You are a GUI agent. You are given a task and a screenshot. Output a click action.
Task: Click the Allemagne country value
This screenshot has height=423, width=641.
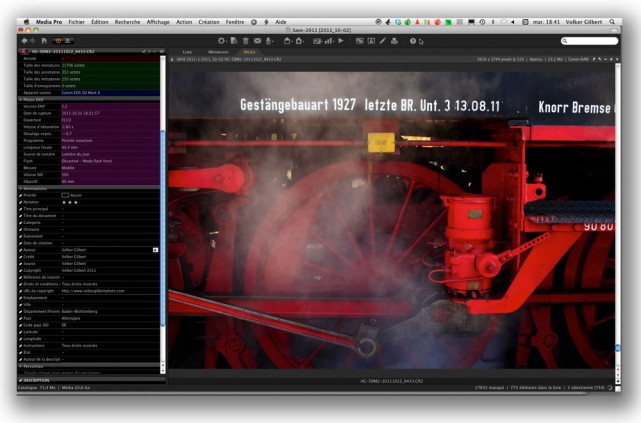[x=71, y=318]
